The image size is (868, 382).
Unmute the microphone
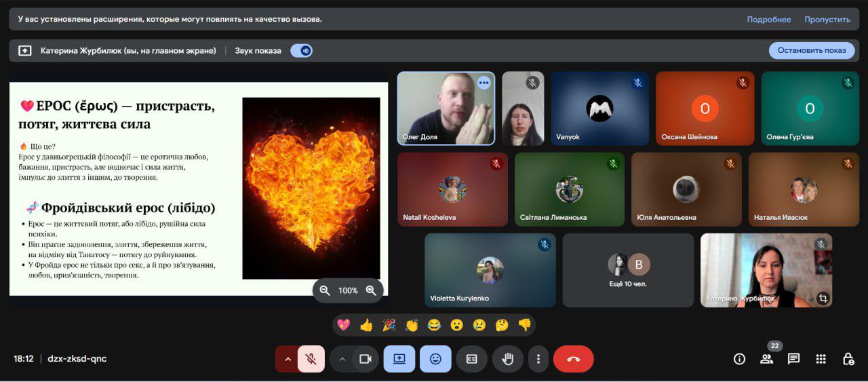click(311, 359)
